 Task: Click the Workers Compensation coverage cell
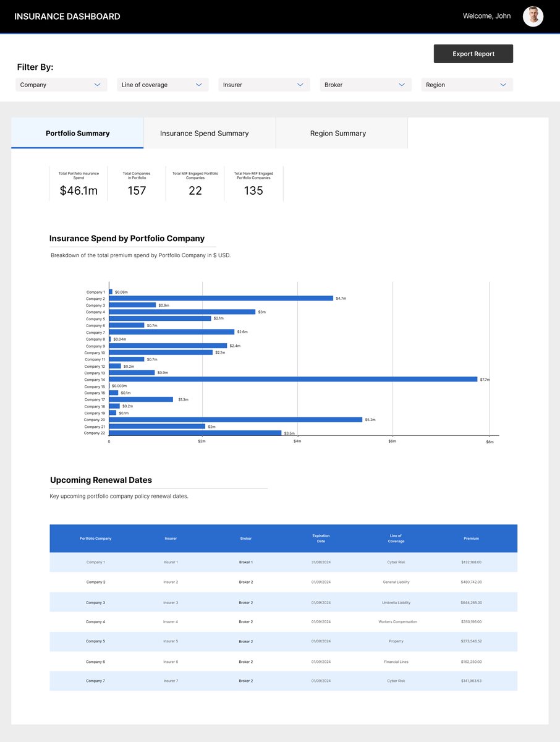[397, 621]
